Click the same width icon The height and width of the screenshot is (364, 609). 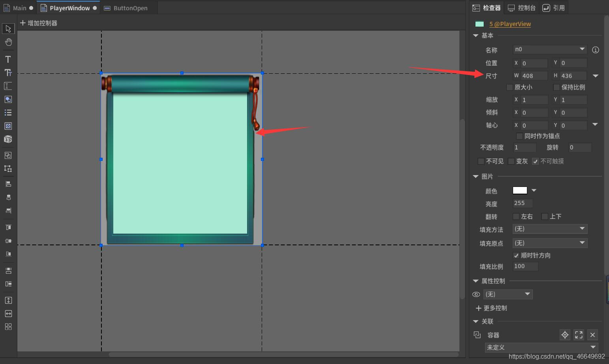click(x=8, y=314)
